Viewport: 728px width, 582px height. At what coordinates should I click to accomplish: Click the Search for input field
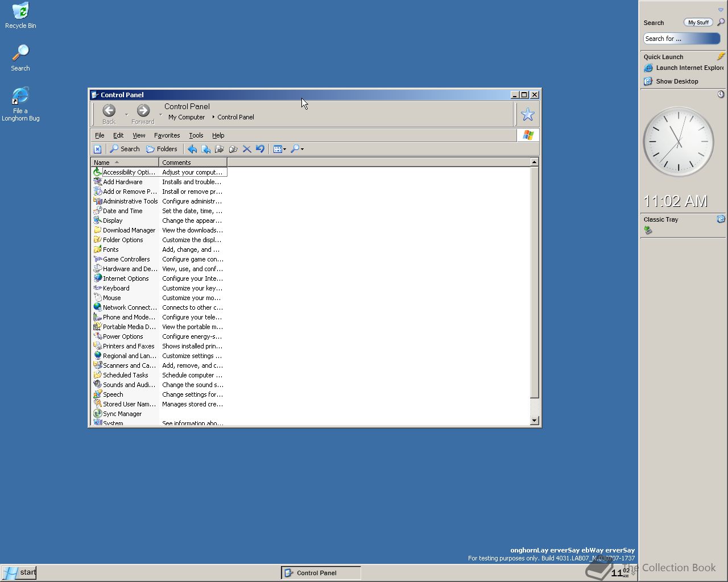click(682, 39)
